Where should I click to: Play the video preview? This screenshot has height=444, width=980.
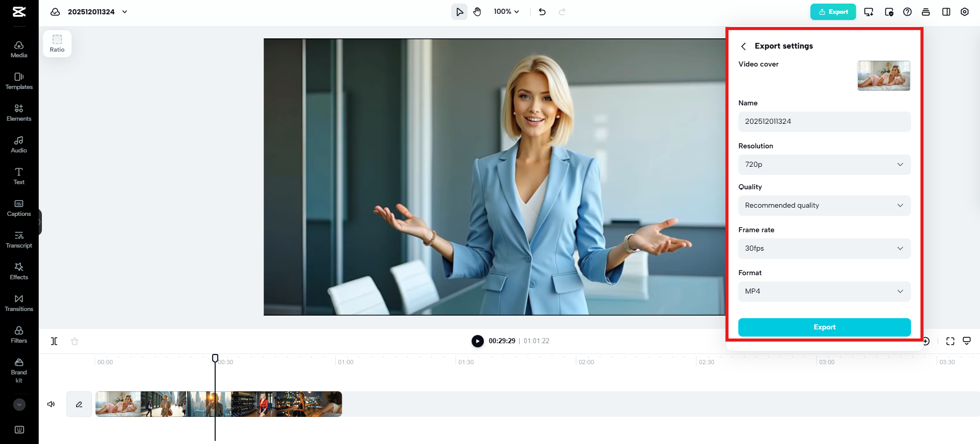(477, 341)
